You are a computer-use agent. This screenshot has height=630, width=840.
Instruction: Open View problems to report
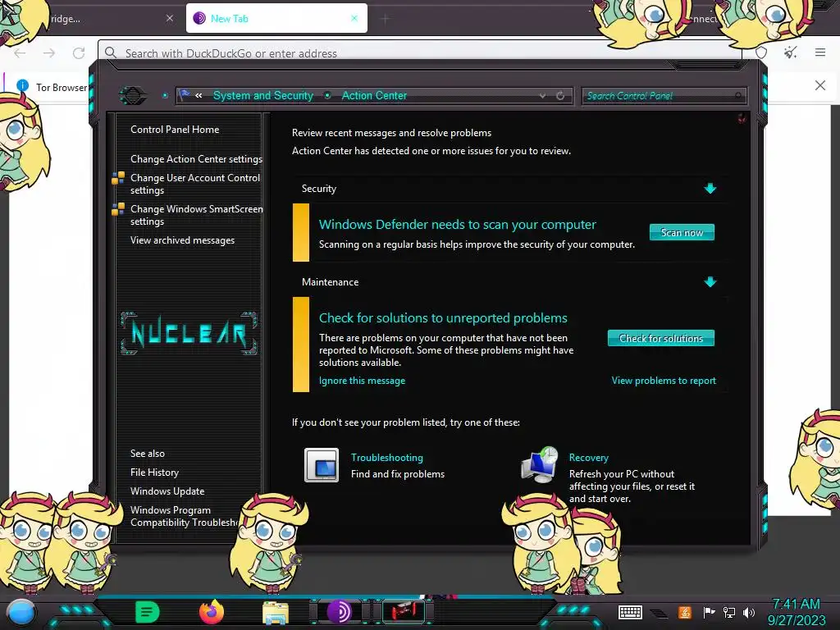tap(663, 381)
